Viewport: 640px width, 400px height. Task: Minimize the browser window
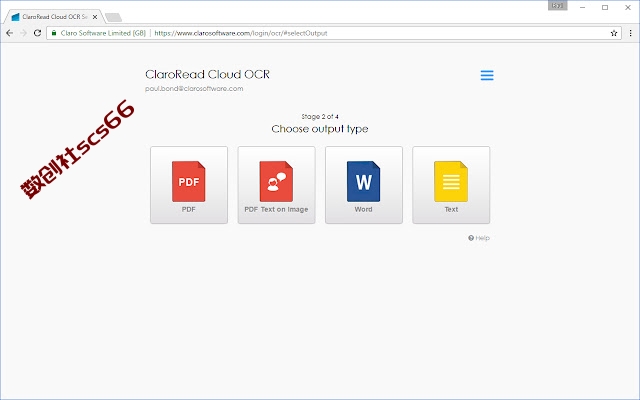click(582, 7)
